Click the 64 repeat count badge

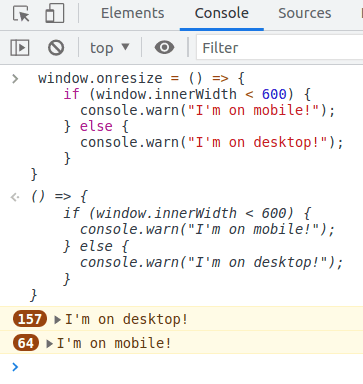[x=26, y=343]
